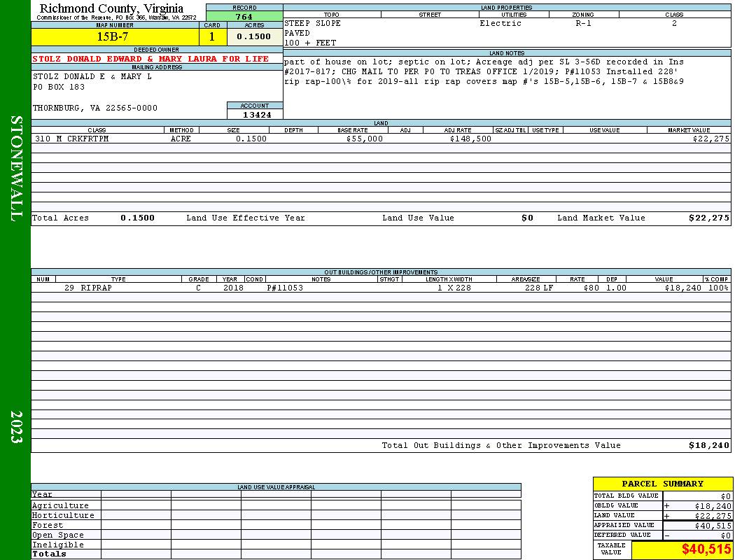Image resolution: width=735 pixels, height=560 pixels.
Task: Select map number 15B-7 field
Action: click(x=115, y=36)
